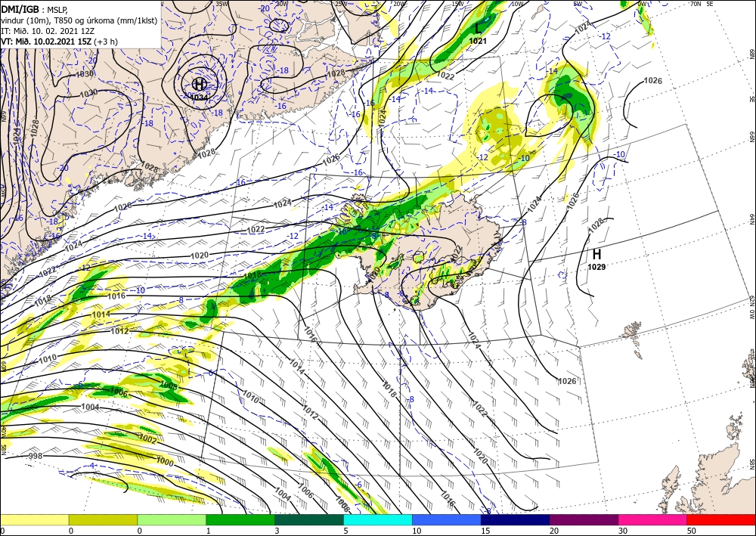Click the 1000 isobar label
This screenshot has width=756, height=536.
pyautogui.click(x=165, y=463)
